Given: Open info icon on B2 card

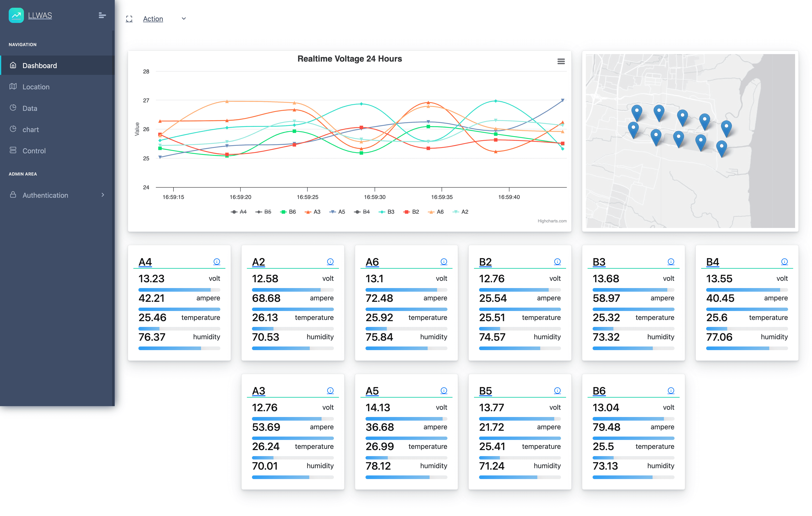Looking at the screenshot, I should pos(557,262).
